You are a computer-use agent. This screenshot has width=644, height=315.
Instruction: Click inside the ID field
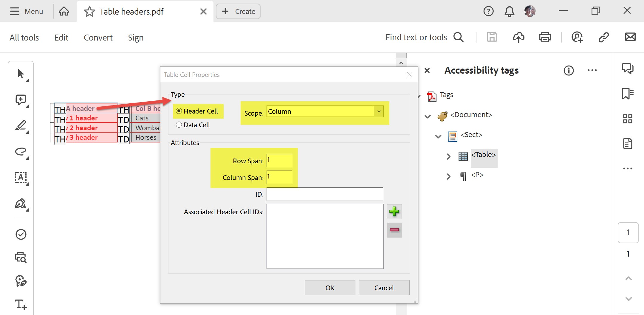[x=325, y=194]
